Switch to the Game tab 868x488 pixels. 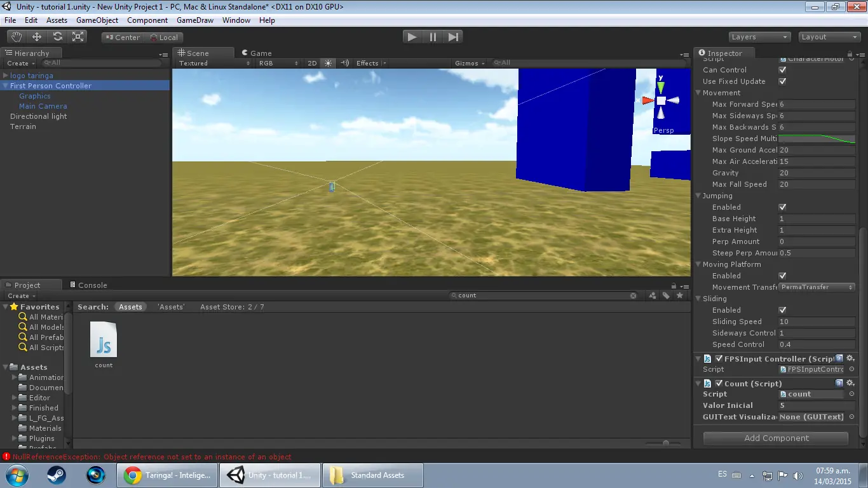click(x=256, y=53)
